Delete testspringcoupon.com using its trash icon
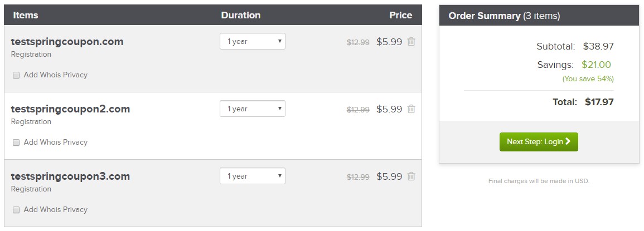Viewport: 644px width, 231px height. pyautogui.click(x=411, y=41)
